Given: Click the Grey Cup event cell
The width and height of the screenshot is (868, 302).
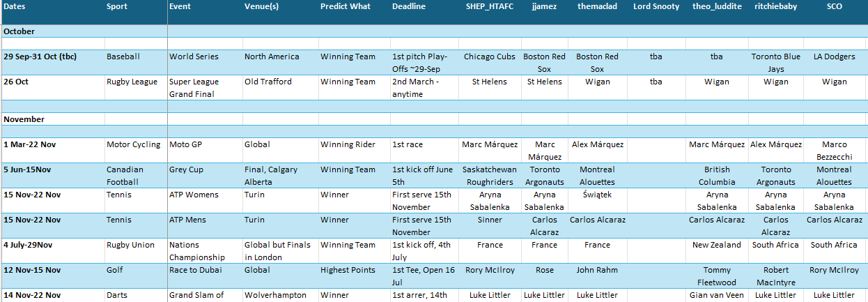Looking at the screenshot, I should click(x=205, y=175).
